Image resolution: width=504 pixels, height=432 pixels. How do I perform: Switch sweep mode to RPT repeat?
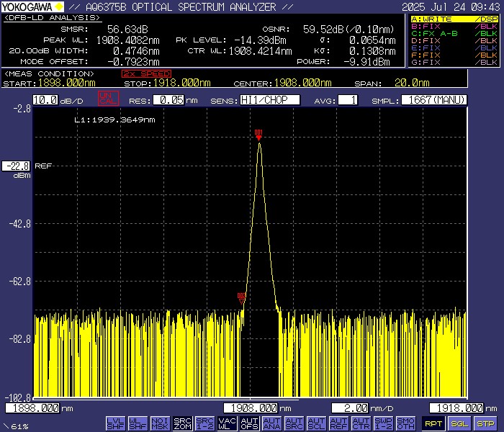pyautogui.click(x=433, y=423)
